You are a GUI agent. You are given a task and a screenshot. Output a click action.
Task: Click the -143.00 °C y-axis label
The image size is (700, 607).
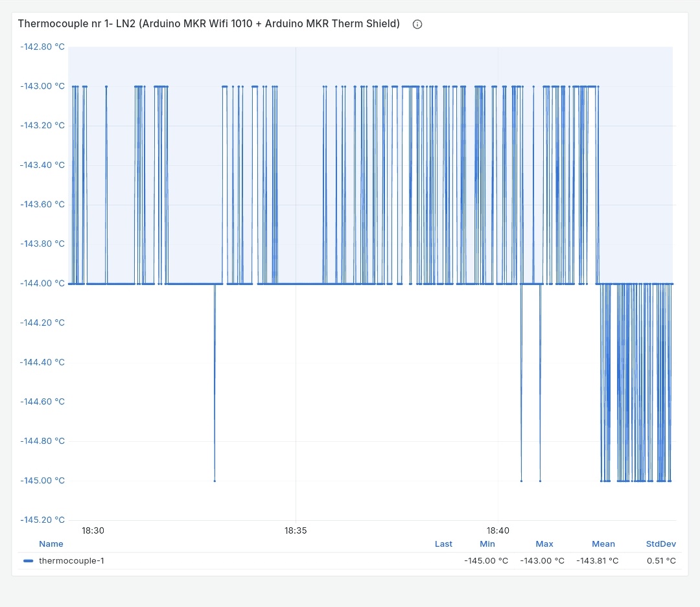point(43,86)
